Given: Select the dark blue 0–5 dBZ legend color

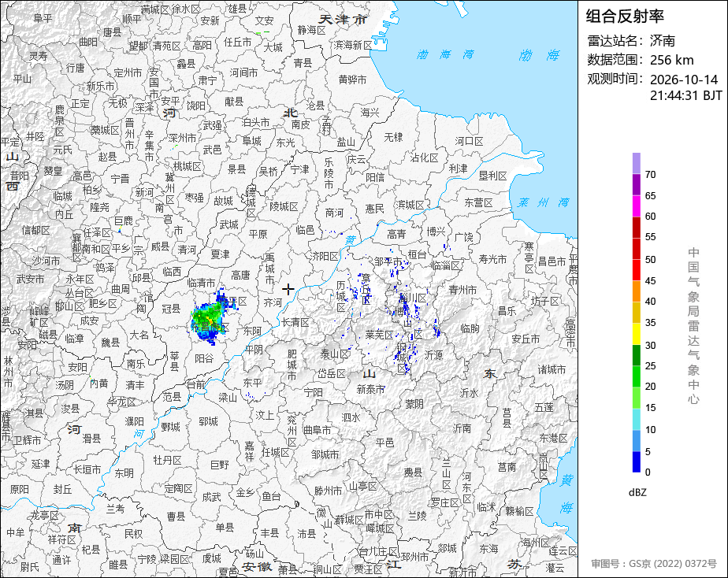Looking at the screenshot, I should (x=636, y=462).
